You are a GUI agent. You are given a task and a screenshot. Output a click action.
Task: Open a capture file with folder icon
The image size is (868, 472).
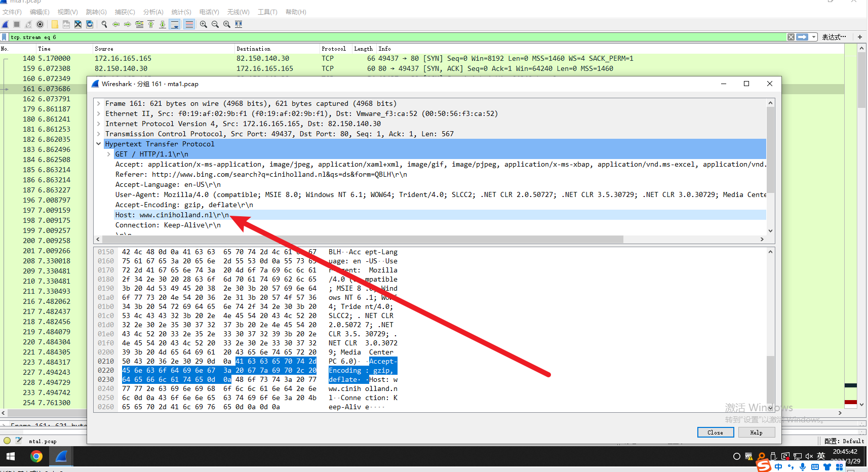coord(54,24)
